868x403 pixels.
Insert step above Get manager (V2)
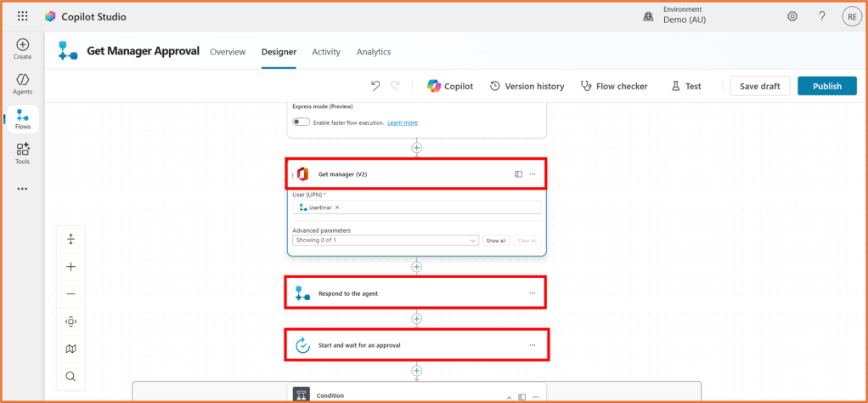click(417, 148)
